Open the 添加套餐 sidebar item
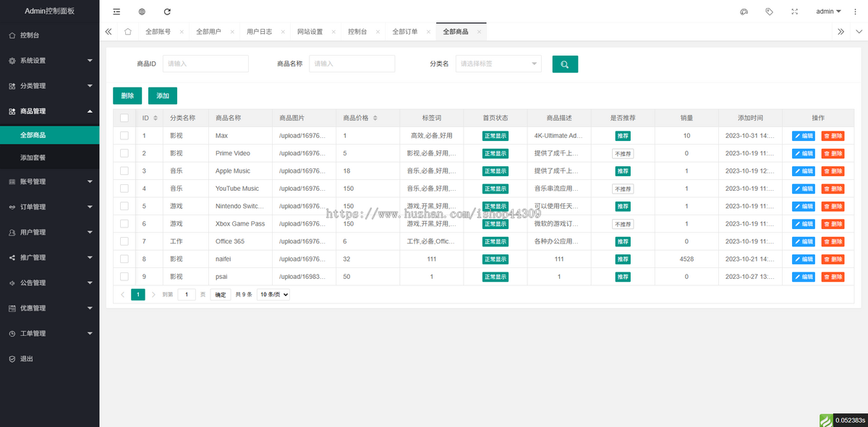The width and height of the screenshot is (868, 427). coord(33,157)
